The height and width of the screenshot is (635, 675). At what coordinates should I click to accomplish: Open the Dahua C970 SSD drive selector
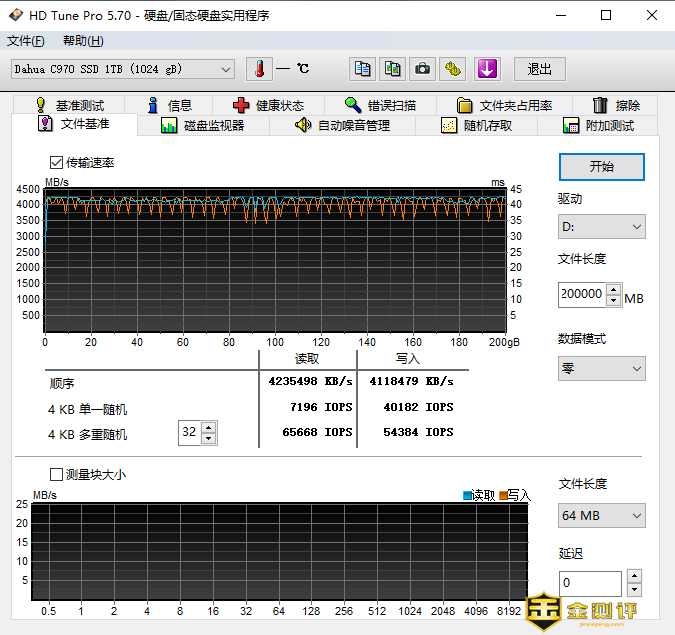pyautogui.click(x=123, y=69)
